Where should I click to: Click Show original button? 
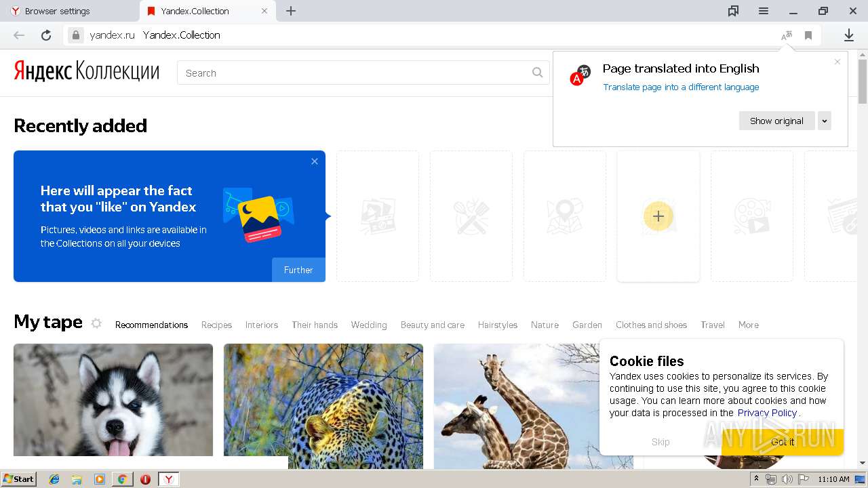[x=776, y=121]
